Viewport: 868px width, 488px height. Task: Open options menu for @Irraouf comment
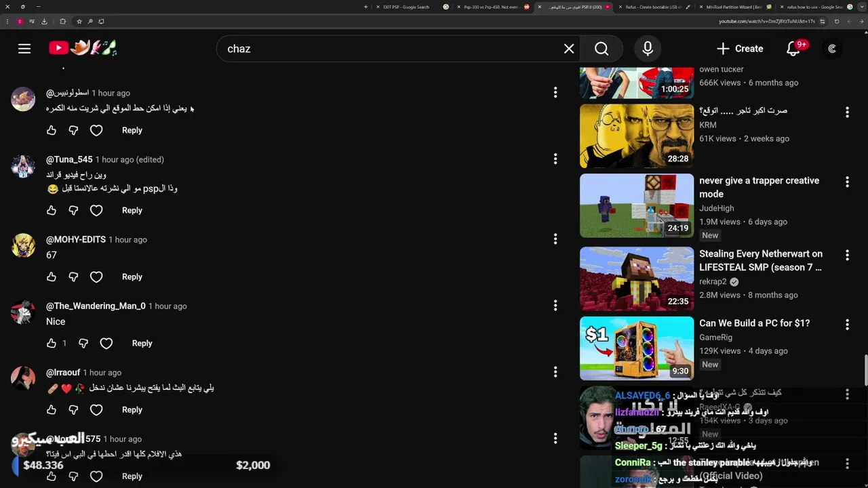click(555, 371)
